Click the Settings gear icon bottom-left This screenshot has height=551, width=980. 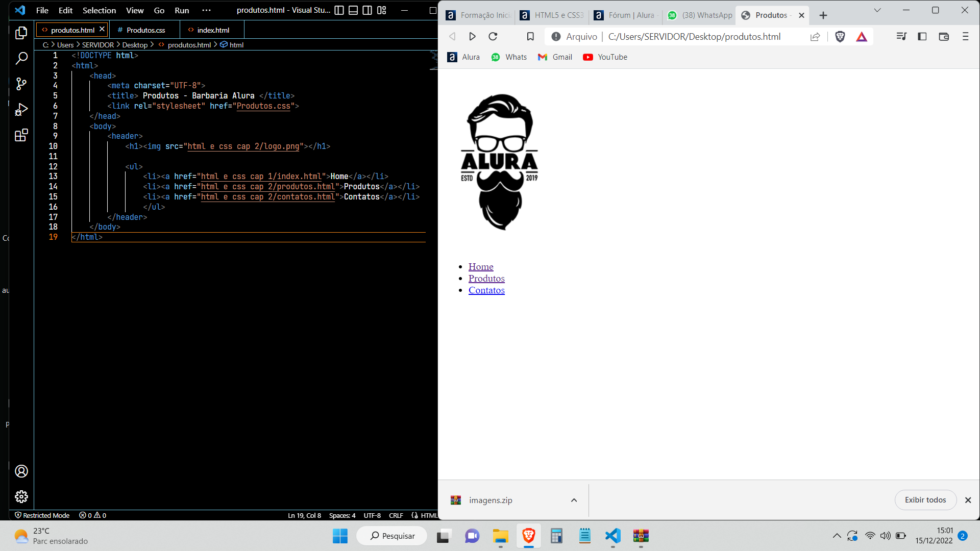[21, 496]
